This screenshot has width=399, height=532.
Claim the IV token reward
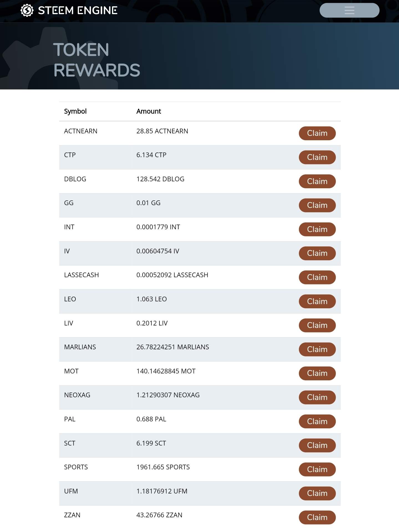[x=317, y=253]
